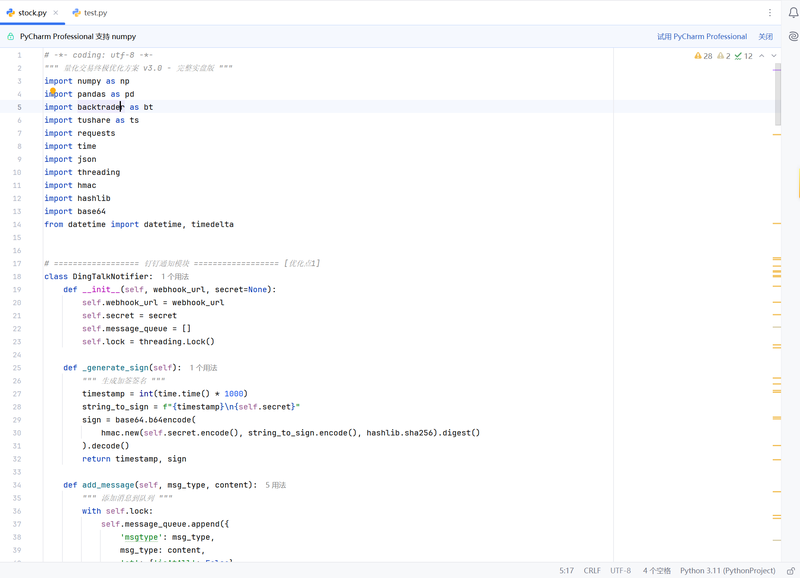This screenshot has height=578, width=800.
Task: Click the '# -*- coding: utf-8 -*-' comment
Action: click(98, 55)
